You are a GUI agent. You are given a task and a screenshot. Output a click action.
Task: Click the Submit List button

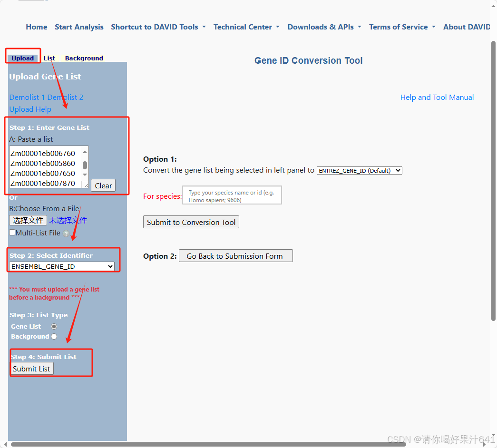click(31, 369)
